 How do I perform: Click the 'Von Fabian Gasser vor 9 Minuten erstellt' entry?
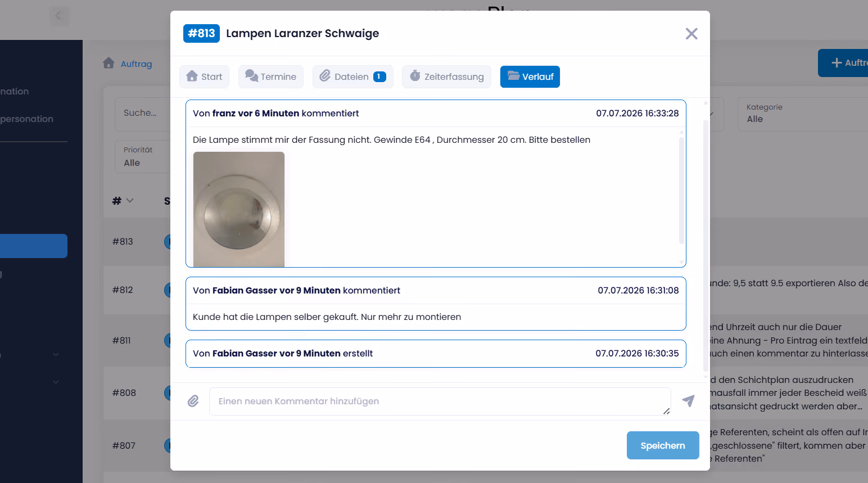436,354
